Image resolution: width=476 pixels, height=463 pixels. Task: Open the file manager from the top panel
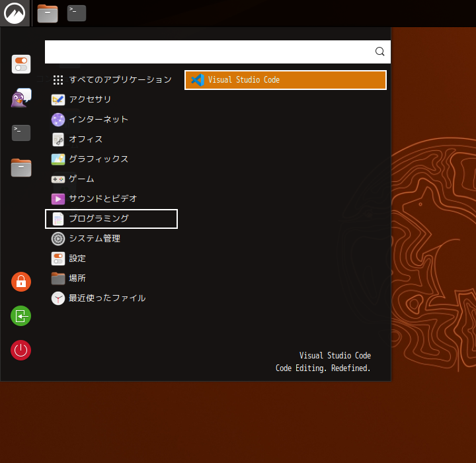pos(48,14)
